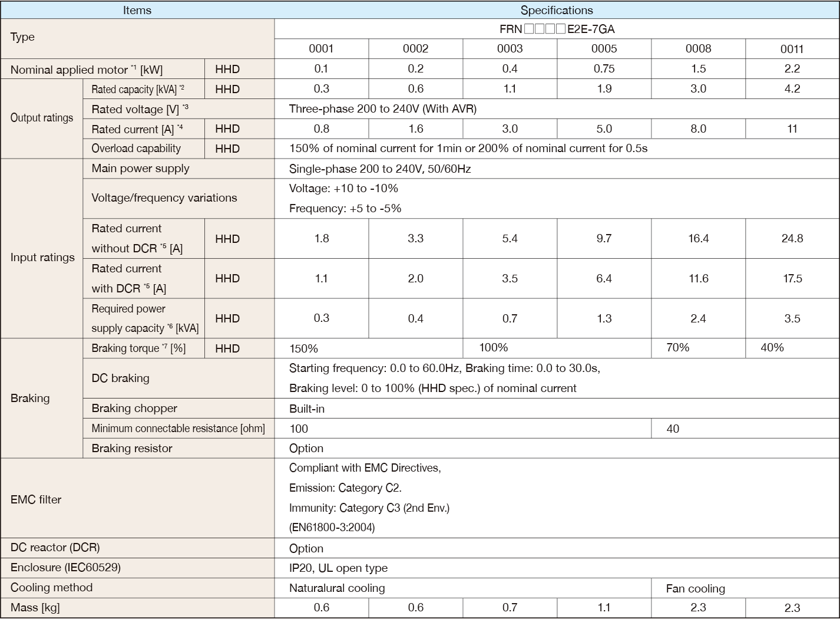Click 'Cooling method' label

point(51,587)
